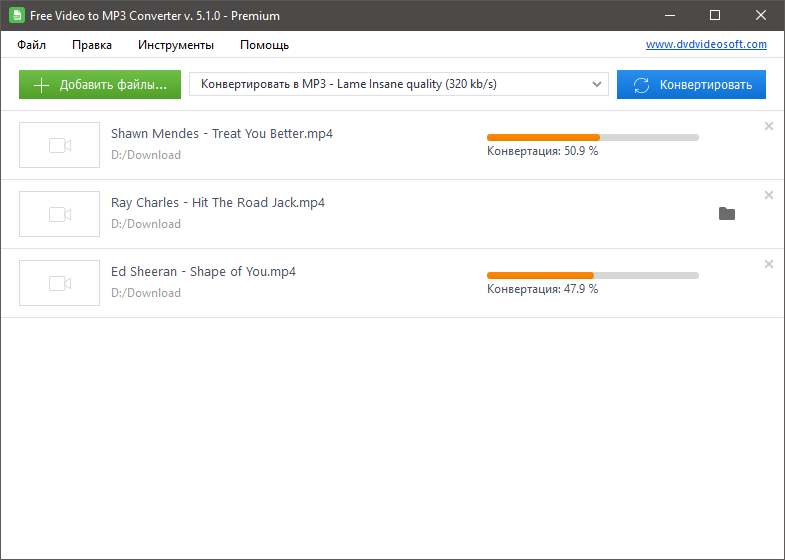This screenshot has height=560, width=785.
Task: Remove the Ed Sheeran file from list
Action: pos(768,264)
